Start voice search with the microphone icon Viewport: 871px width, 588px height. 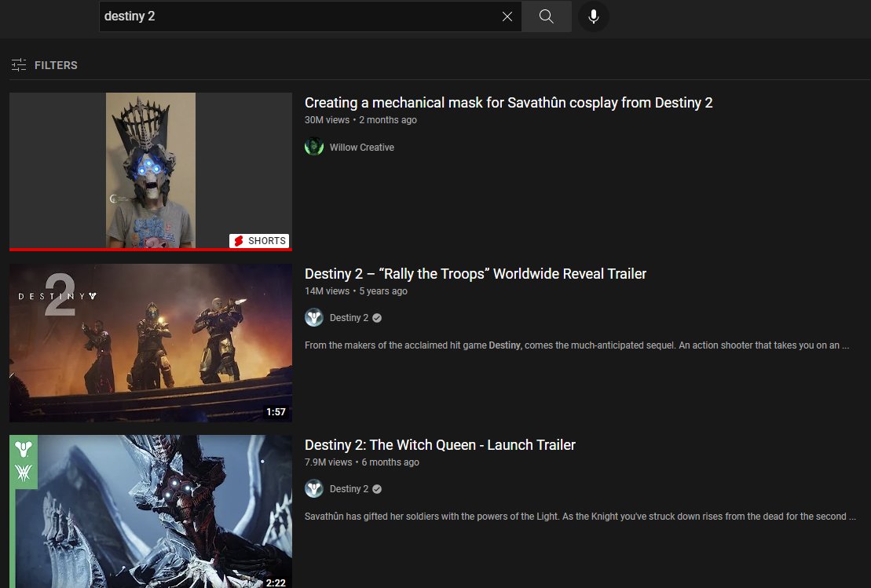click(593, 16)
